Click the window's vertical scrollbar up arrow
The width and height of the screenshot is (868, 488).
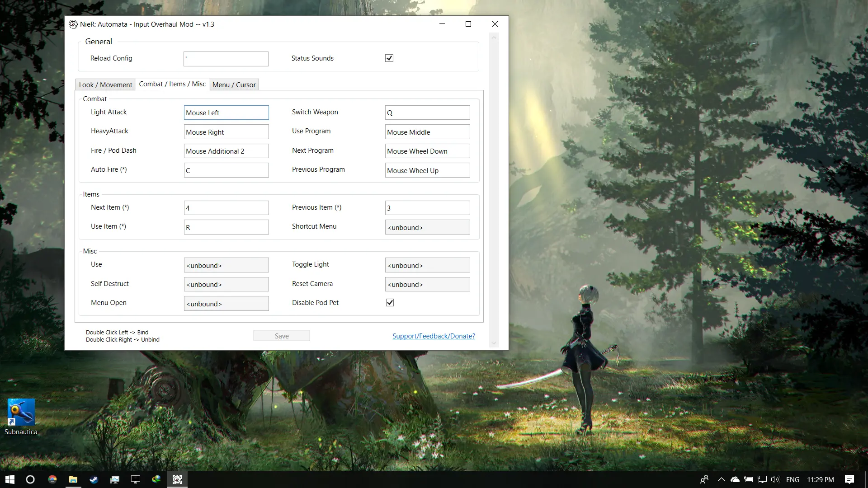494,38
